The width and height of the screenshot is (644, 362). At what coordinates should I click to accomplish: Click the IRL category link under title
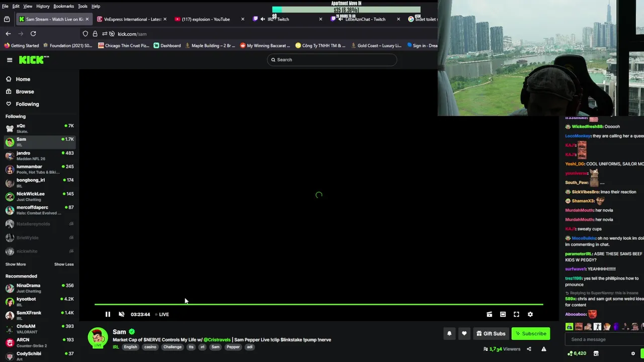point(116,347)
